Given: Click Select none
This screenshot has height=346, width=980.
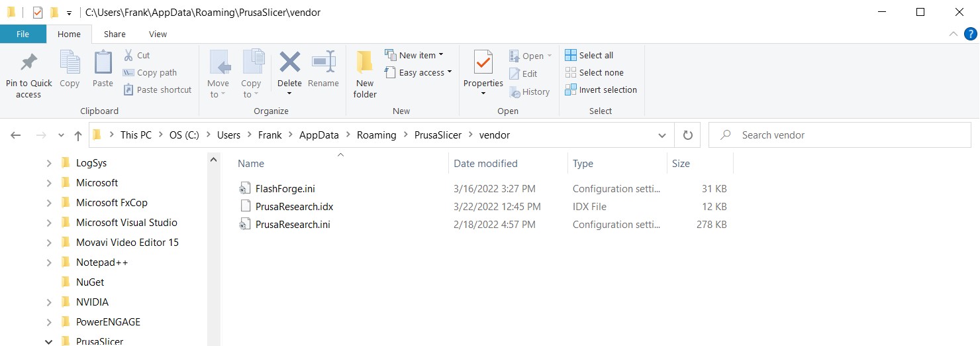Looking at the screenshot, I should pyautogui.click(x=595, y=73).
